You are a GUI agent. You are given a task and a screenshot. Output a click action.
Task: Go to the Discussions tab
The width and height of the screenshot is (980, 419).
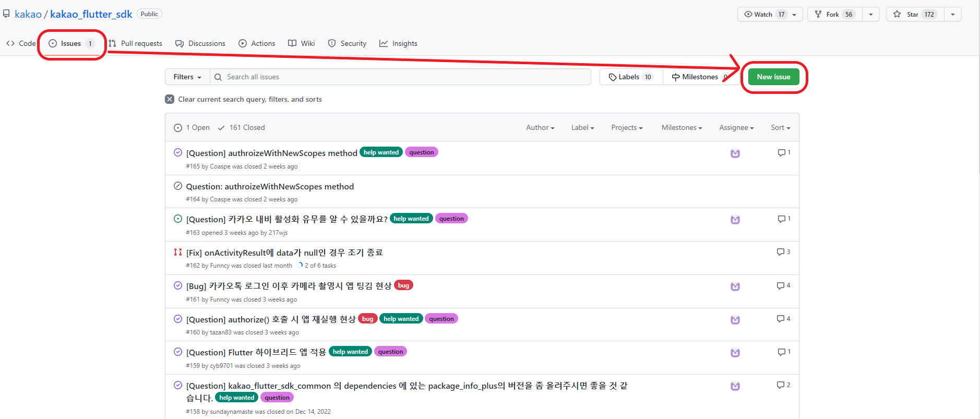[200, 43]
